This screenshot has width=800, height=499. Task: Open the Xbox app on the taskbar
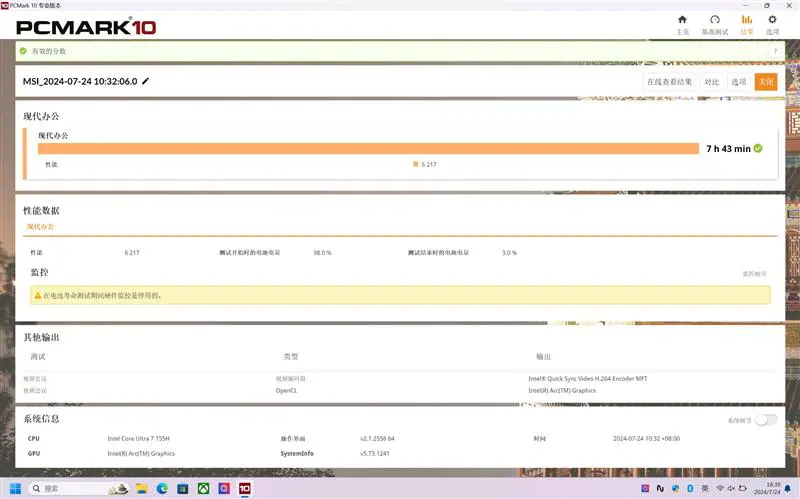(204, 488)
